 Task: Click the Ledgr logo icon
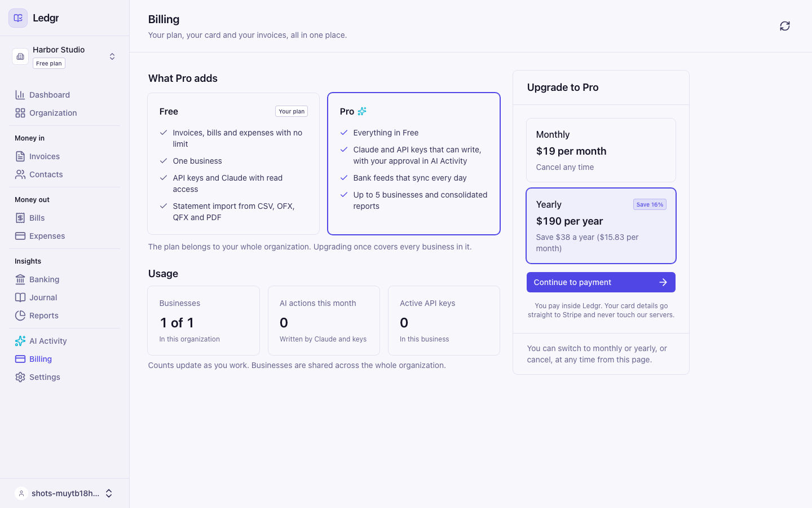18,18
